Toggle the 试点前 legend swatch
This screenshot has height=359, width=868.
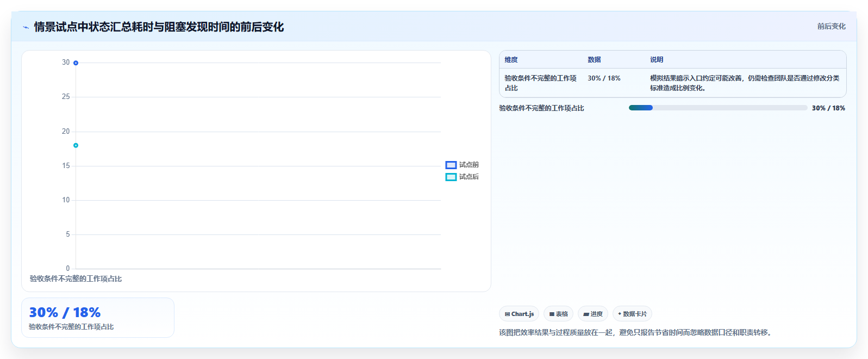451,165
